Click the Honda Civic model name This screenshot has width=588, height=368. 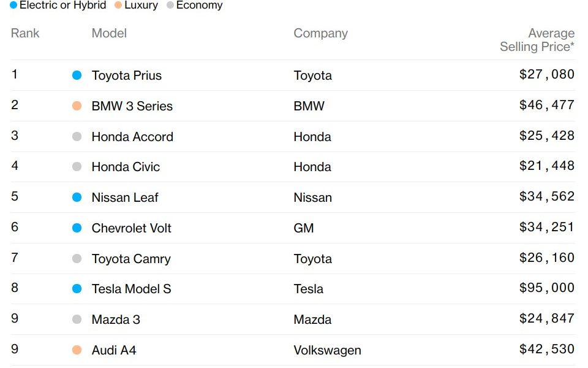(126, 167)
